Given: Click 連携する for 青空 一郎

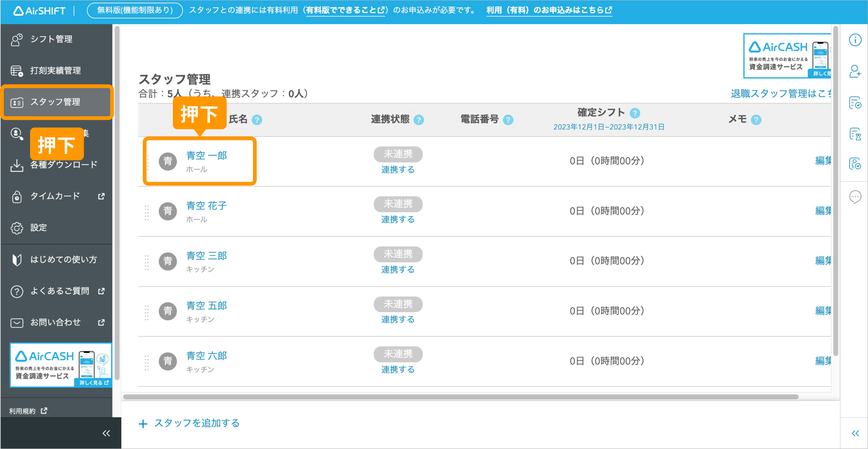Looking at the screenshot, I should 398,170.
